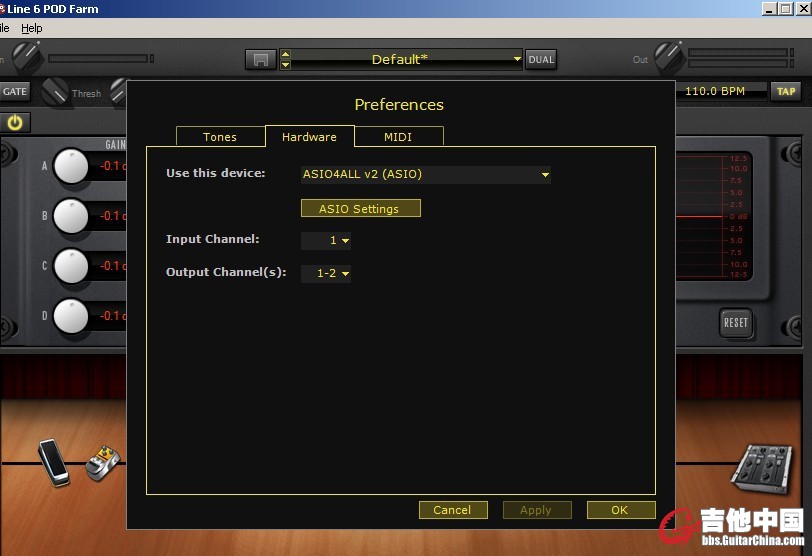
Task: Click preset step-up arrow beside Default
Action: (285, 54)
